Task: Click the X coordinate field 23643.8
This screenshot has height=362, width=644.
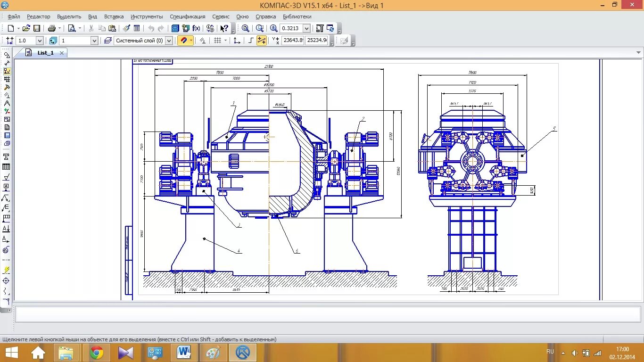Action: click(x=293, y=41)
